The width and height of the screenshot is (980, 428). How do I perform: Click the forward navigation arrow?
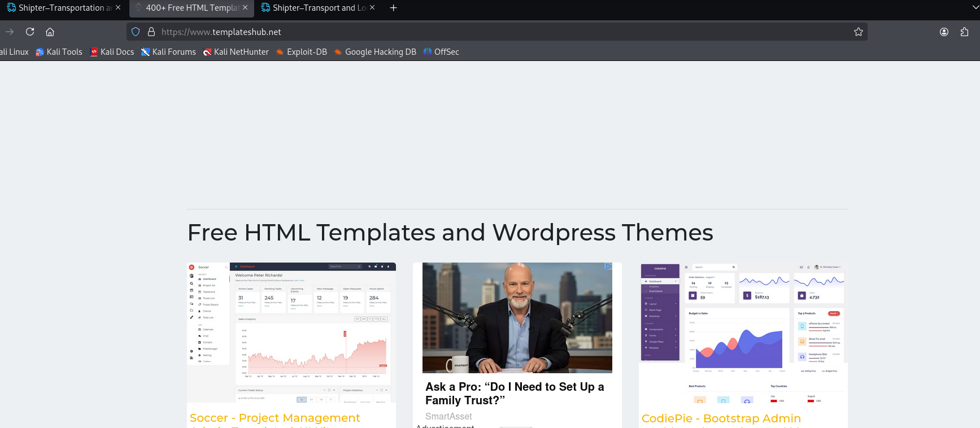(10, 32)
